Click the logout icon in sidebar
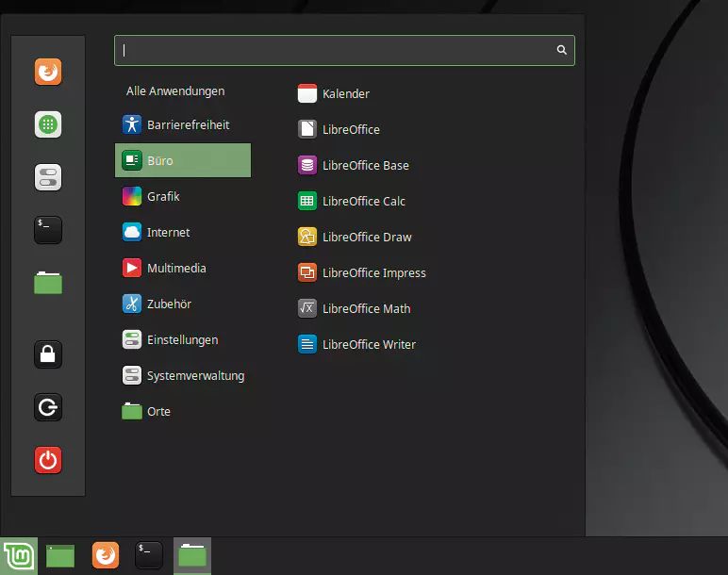Screen dimensions: 728x575 pos(48,407)
